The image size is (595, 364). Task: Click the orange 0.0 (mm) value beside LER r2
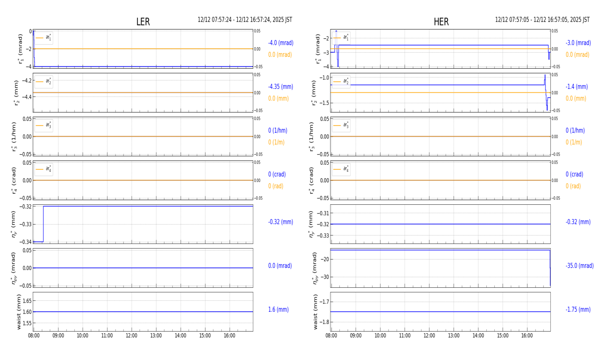(279, 99)
